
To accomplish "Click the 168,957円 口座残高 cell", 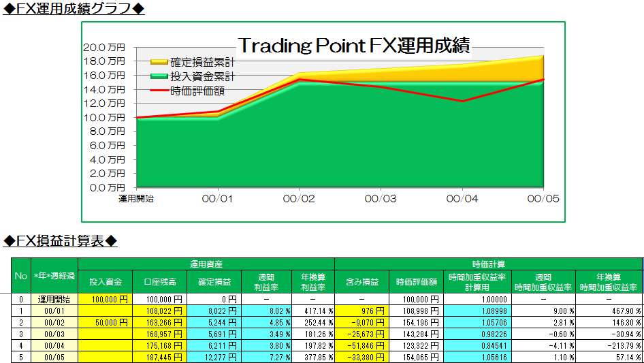I will (x=160, y=334).
